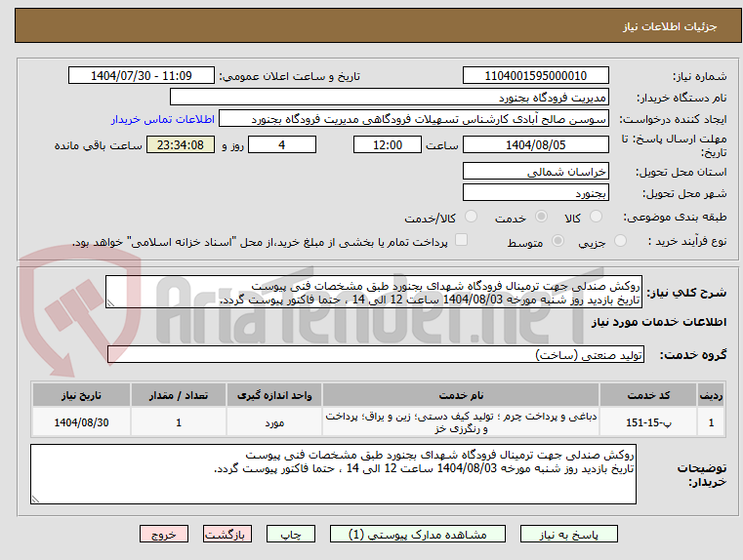Click the اطلاعات خدمات مورد نیاز heading
Screen dimensions: 743x560
point(659,322)
